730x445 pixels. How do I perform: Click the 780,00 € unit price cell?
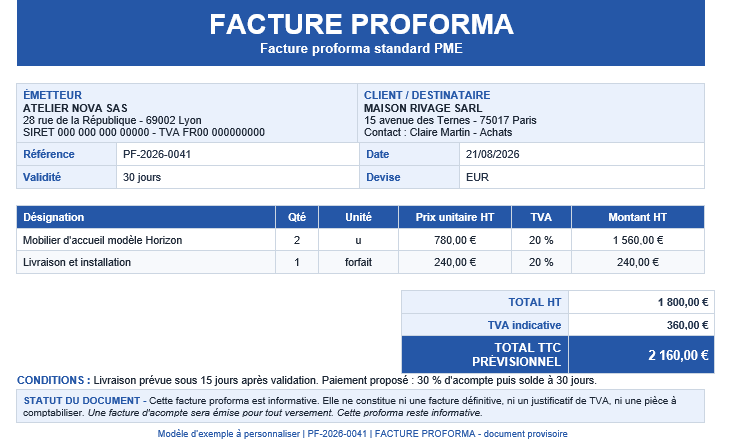(x=455, y=240)
